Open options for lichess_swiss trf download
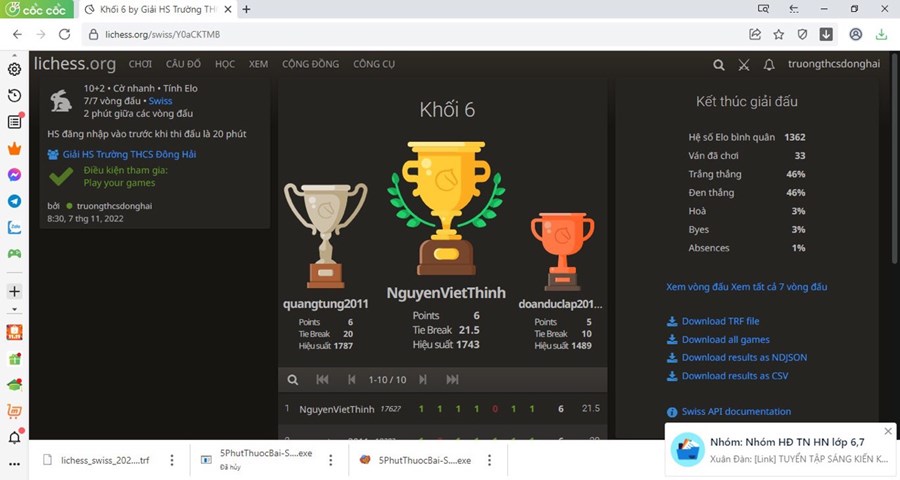Image resolution: width=900 pixels, height=480 pixels. [172, 460]
